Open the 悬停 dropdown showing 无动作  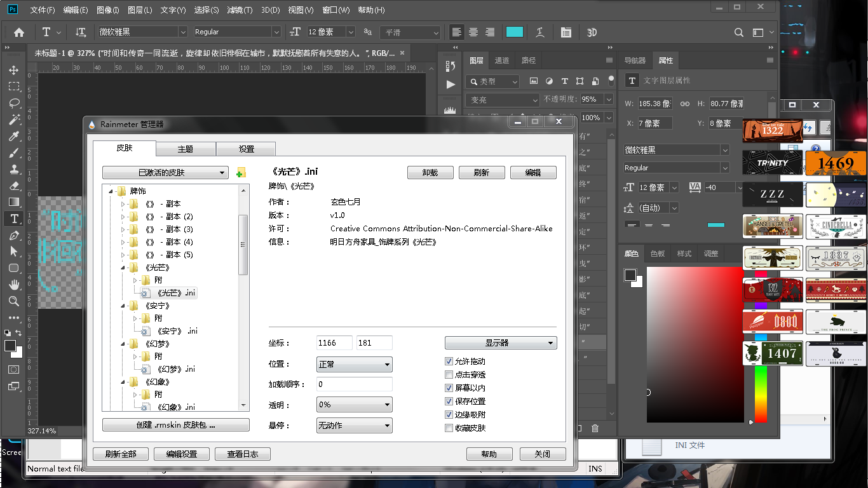355,426
